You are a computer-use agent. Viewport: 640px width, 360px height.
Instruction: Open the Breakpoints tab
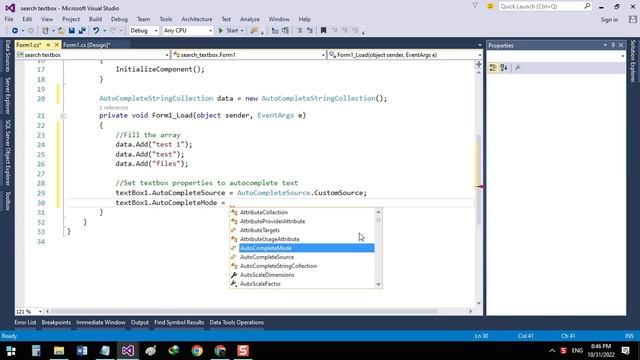click(x=56, y=322)
